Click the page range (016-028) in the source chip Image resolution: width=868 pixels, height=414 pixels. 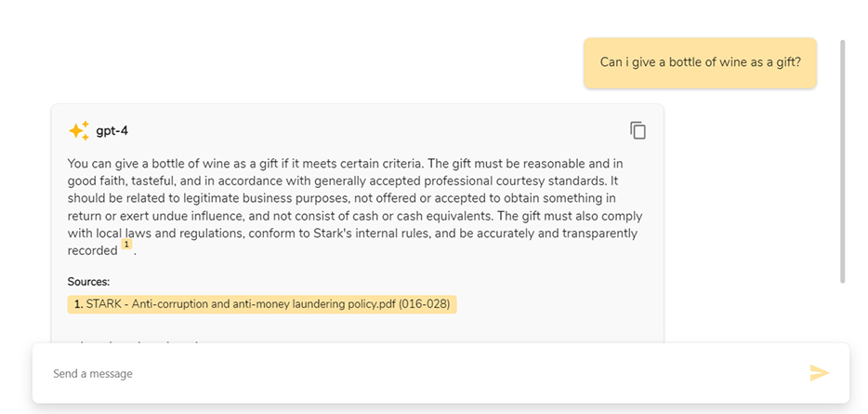click(426, 304)
